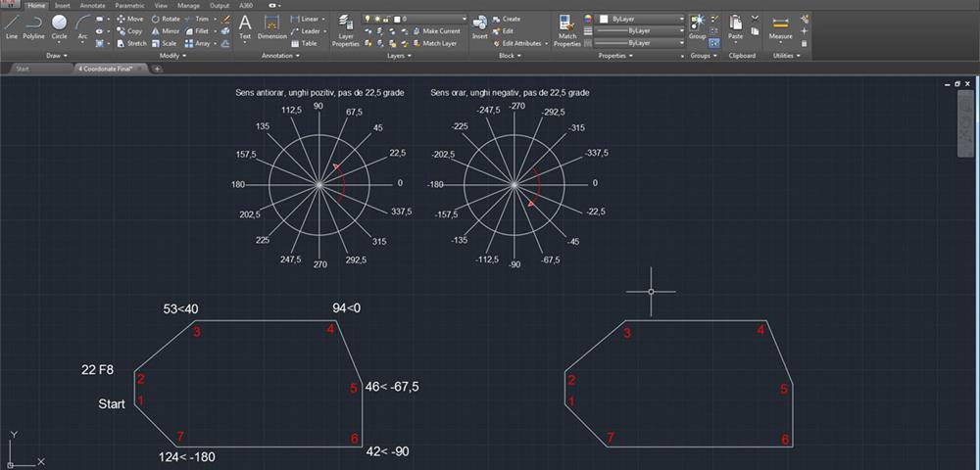Click the Scale tool
The height and width of the screenshot is (470, 980).
tap(165, 44)
